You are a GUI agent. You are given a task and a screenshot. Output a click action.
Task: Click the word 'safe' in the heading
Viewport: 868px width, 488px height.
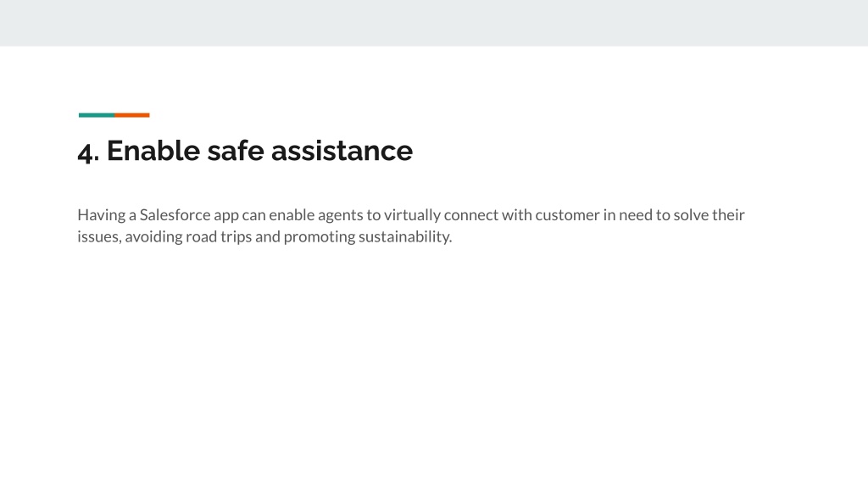[x=236, y=151]
